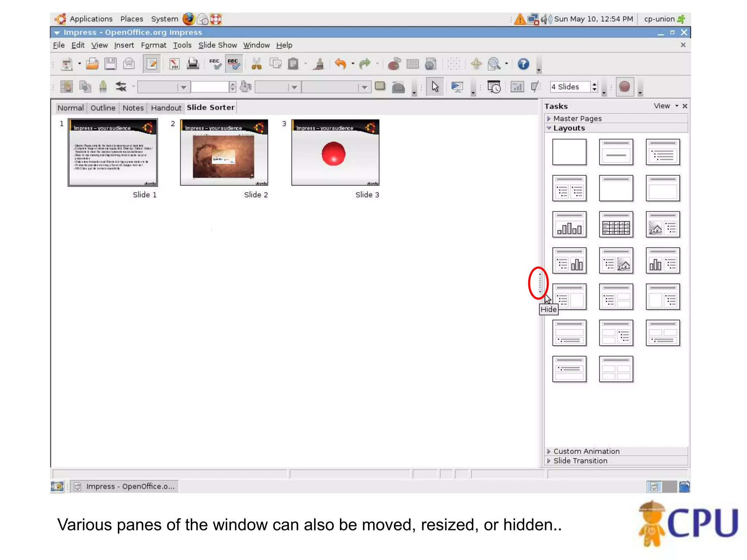The width and height of the screenshot is (747, 560).
Task: Open the new document type dropdown arrow
Action: pos(80,64)
